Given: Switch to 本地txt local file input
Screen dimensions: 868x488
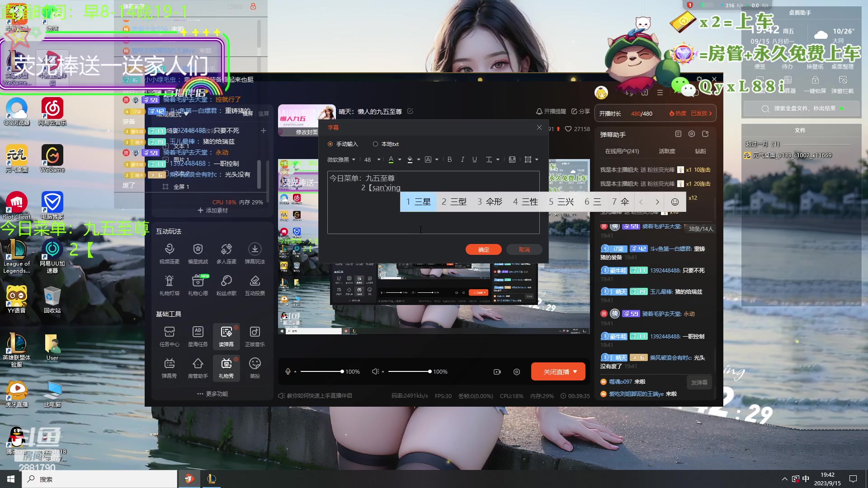Looking at the screenshot, I should pos(375,144).
